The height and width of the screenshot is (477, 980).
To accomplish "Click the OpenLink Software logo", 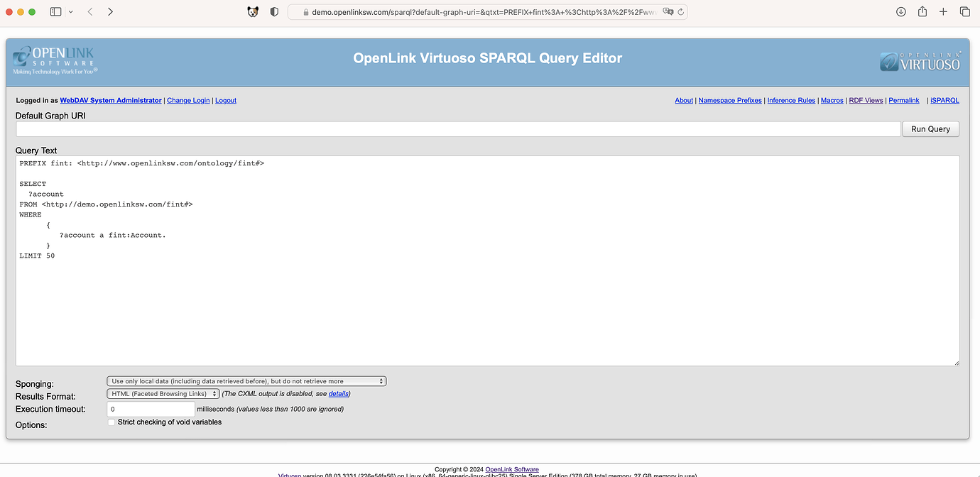I will (x=55, y=61).
